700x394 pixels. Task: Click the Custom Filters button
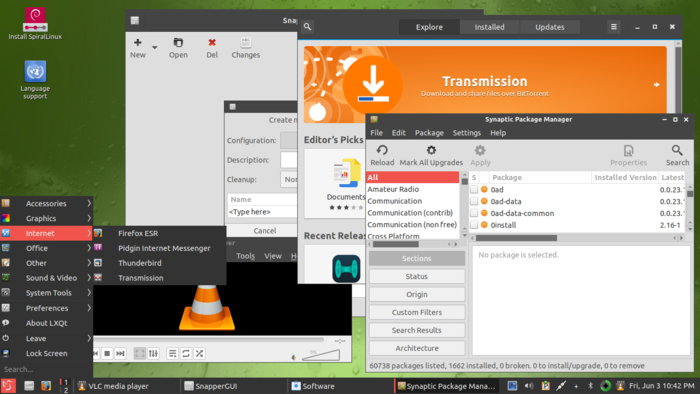pos(417,312)
